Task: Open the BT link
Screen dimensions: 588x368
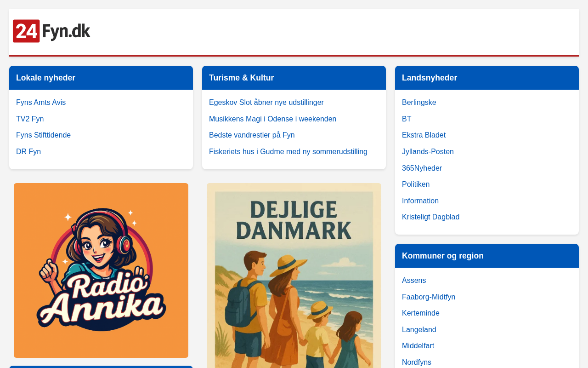Action: pyautogui.click(x=407, y=119)
